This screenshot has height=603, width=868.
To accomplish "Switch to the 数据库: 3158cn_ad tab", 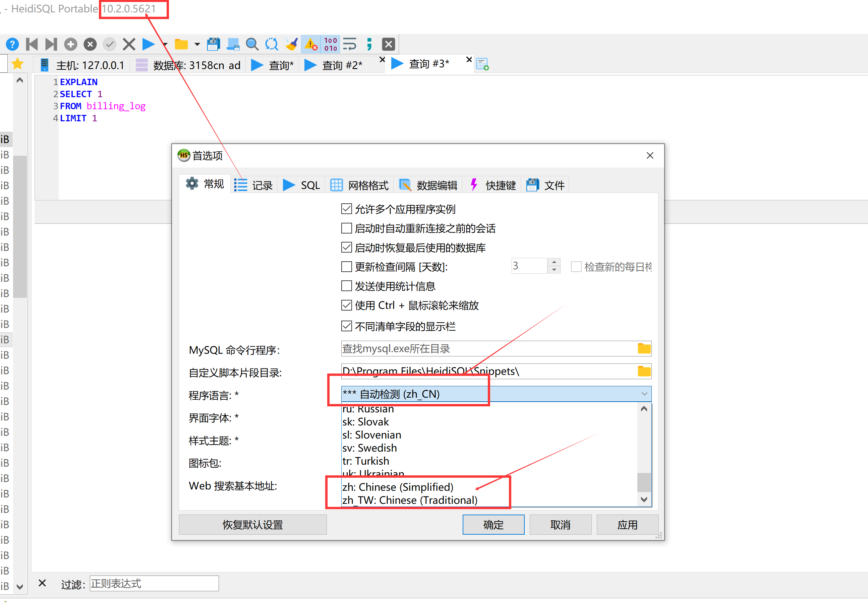I will pyautogui.click(x=188, y=65).
